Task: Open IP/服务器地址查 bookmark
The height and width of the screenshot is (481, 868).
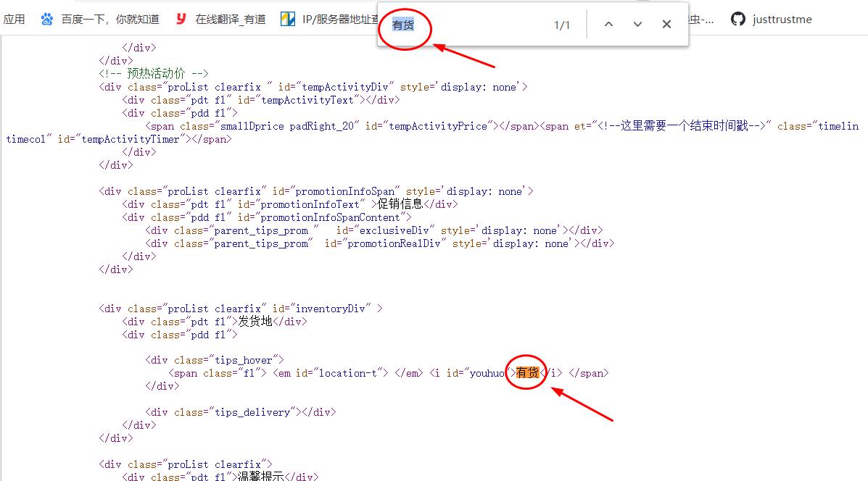Action: (x=340, y=20)
